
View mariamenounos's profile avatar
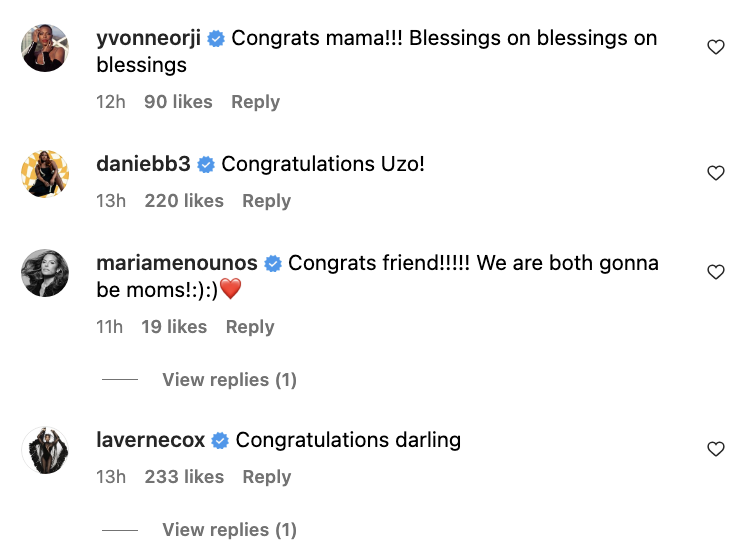click(x=45, y=273)
